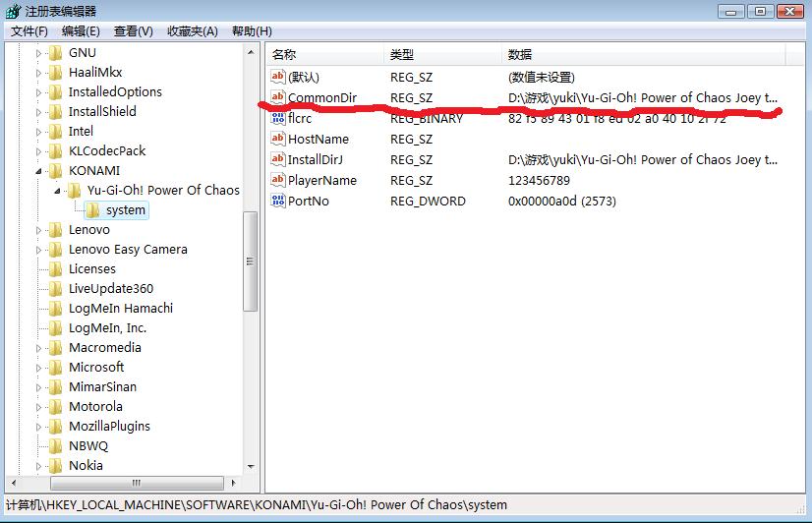Expand the MimarSinan tree node
This screenshot has width=812, height=523.
coord(38,388)
